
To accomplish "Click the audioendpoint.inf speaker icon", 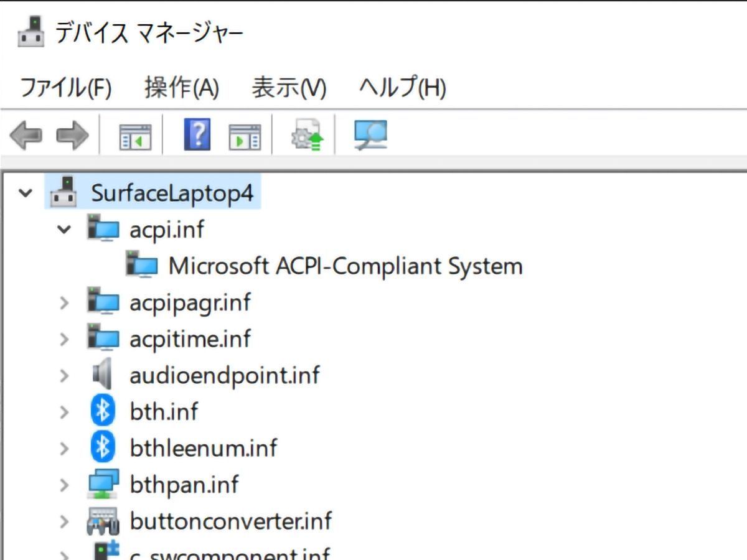I will (x=103, y=375).
